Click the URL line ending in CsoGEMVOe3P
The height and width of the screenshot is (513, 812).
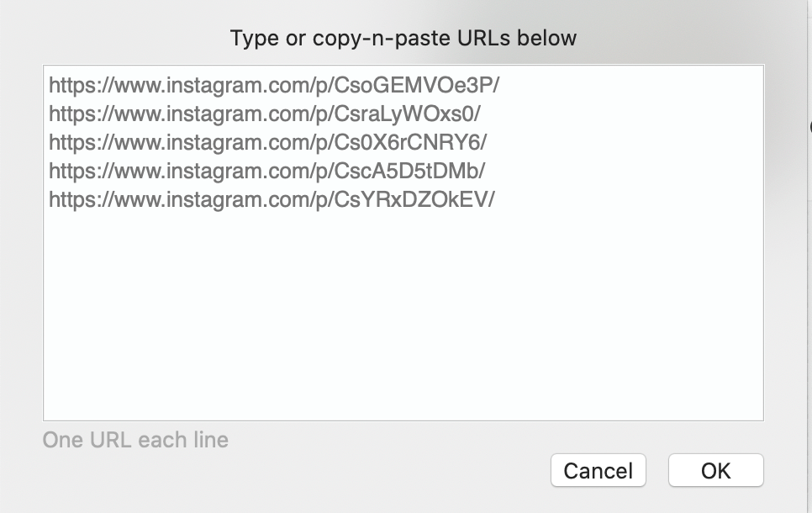coord(274,85)
